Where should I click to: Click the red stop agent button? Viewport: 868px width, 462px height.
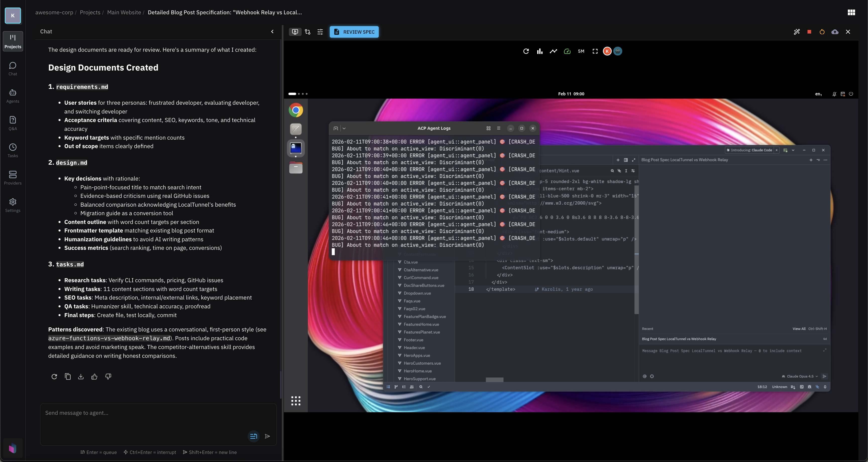pyautogui.click(x=809, y=32)
